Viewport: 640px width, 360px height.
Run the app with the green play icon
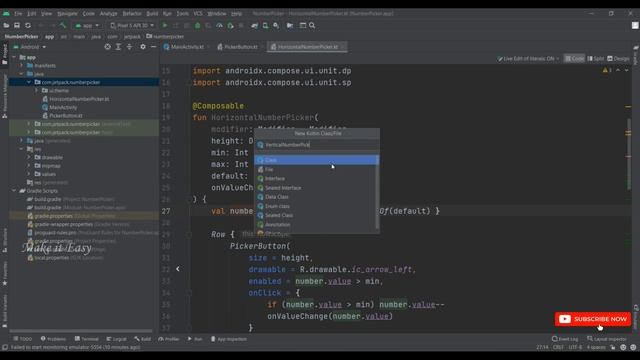(x=165, y=25)
